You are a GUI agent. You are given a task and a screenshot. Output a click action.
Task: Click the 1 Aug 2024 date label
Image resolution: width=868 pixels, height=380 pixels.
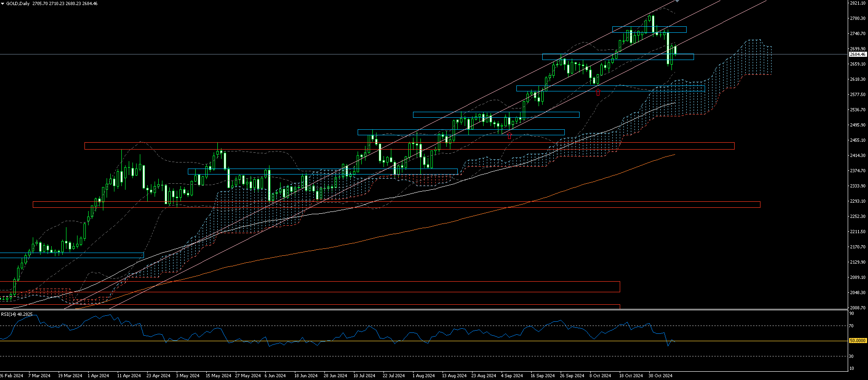(424, 376)
